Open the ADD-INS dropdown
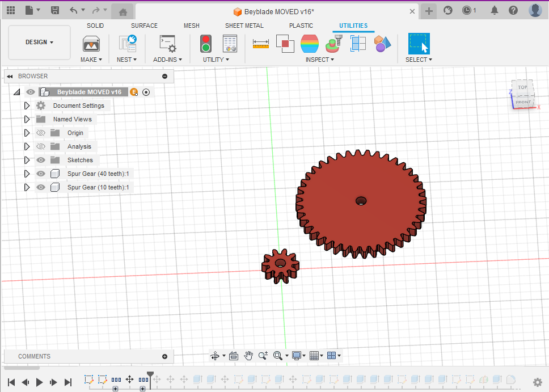The width and height of the screenshot is (549, 392). [x=167, y=60]
